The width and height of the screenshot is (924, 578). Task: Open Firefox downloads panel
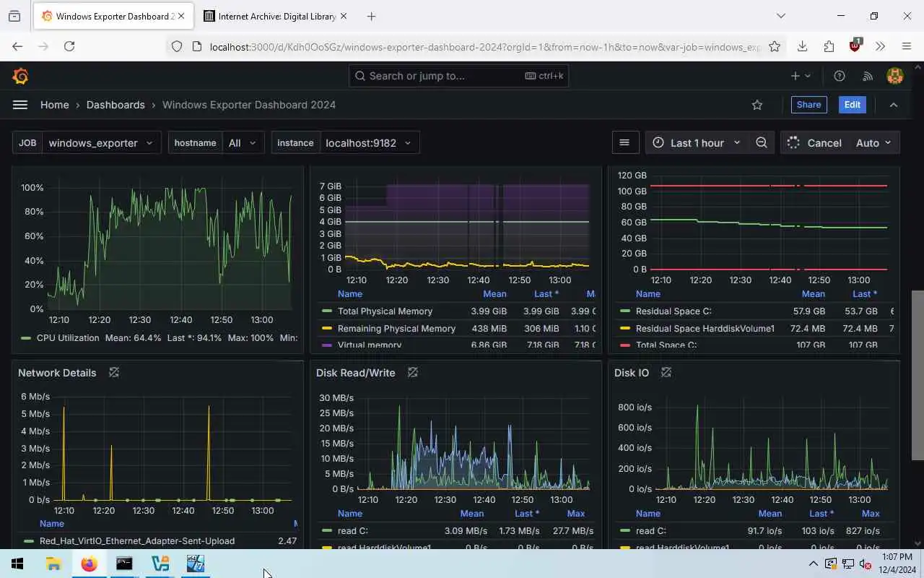tap(802, 46)
